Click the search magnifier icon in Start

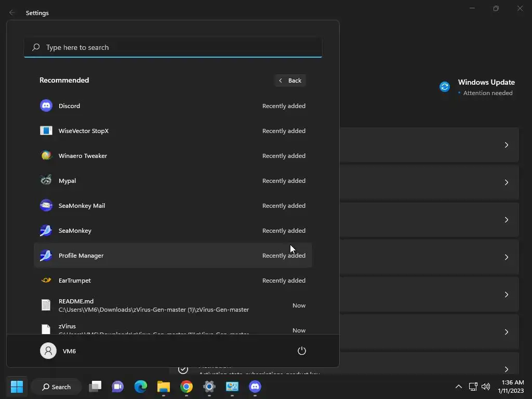[36, 47]
